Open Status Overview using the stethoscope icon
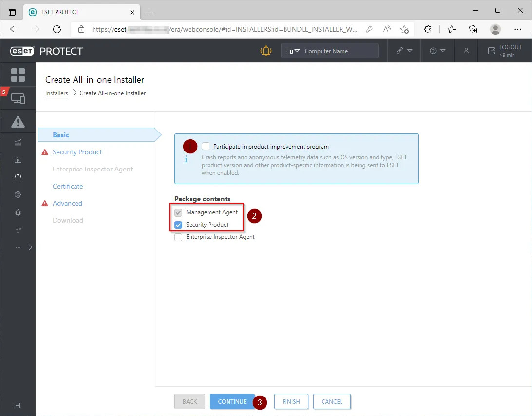 point(18,230)
